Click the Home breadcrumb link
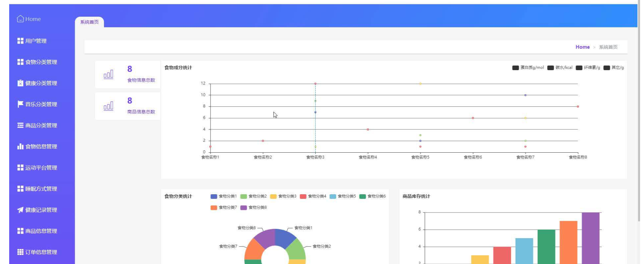 (x=583, y=47)
